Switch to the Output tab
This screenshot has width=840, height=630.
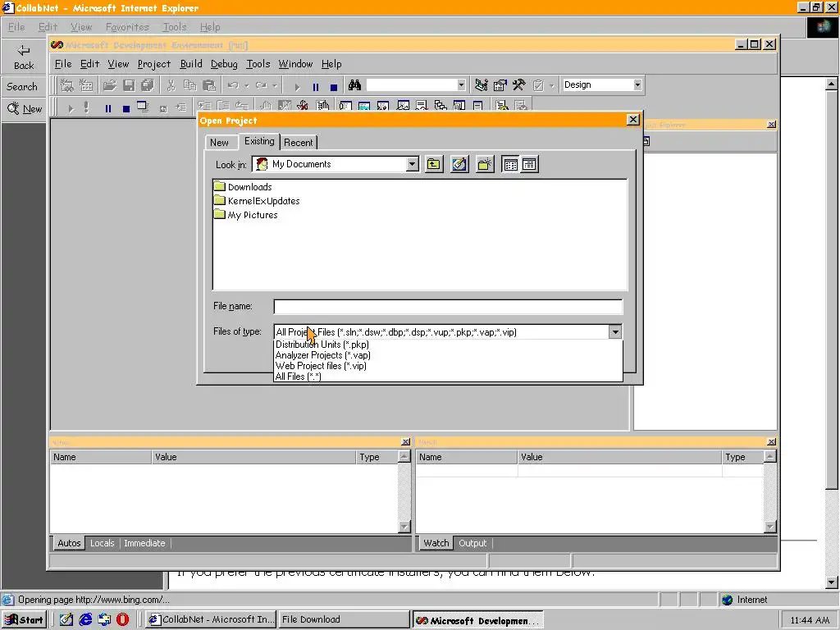pyautogui.click(x=472, y=543)
